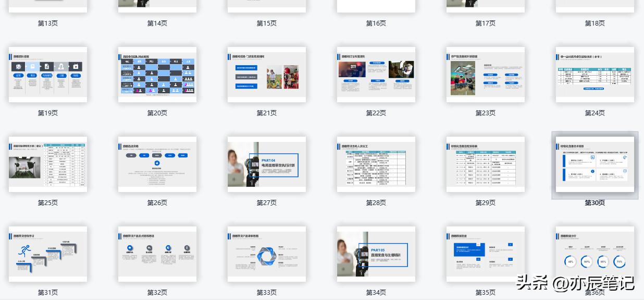
Task: Select slide 23 thumbnail with the live-room photo
Action: point(486,75)
